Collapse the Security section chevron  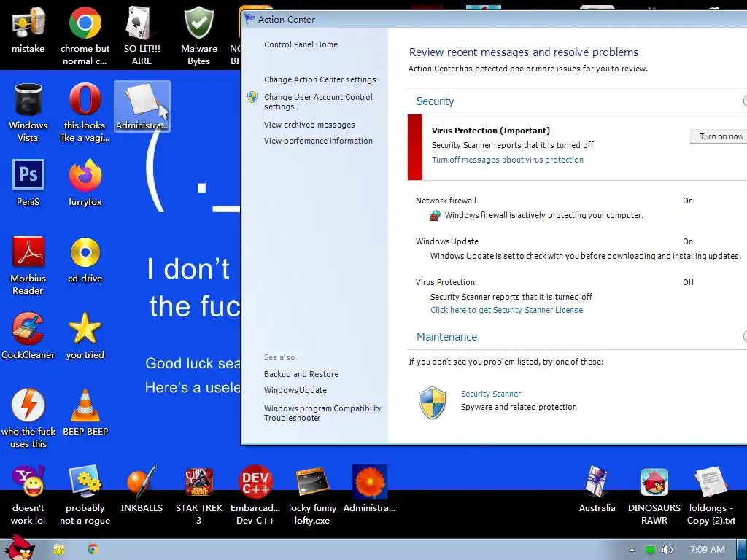pyautogui.click(x=745, y=101)
